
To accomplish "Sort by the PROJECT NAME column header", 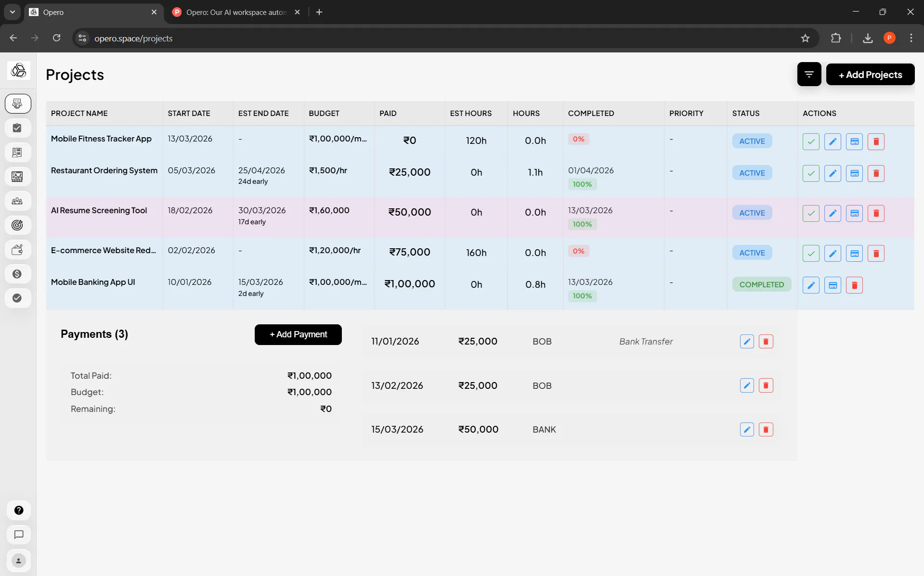I will click(79, 114).
